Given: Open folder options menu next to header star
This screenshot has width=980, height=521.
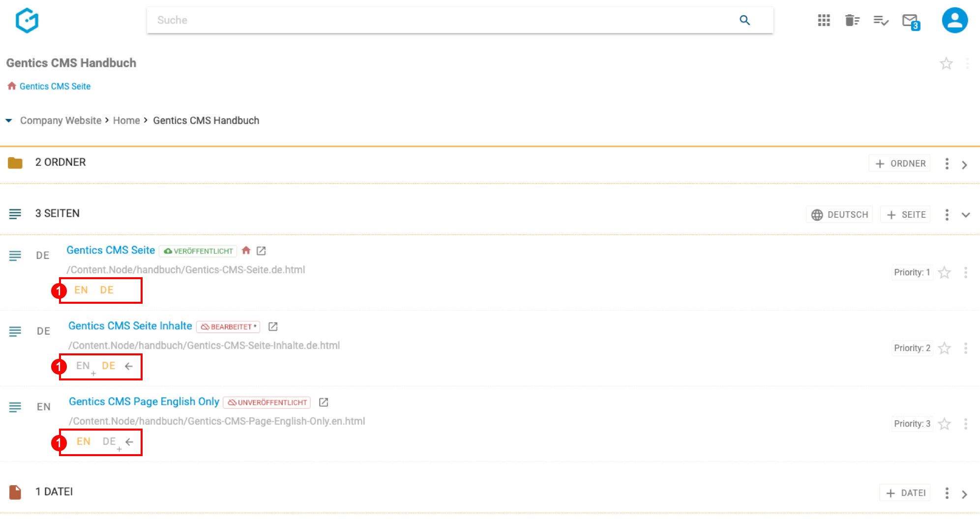Looking at the screenshot, I should tap(967, 63).
